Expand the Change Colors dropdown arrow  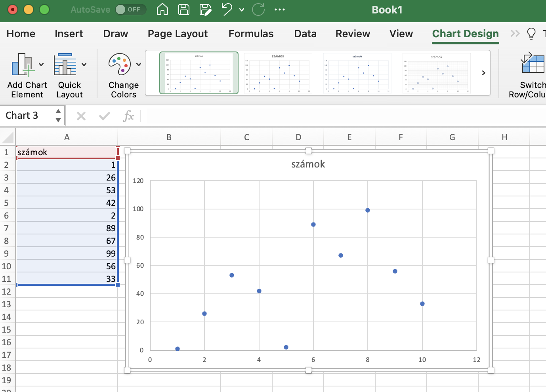139,65
